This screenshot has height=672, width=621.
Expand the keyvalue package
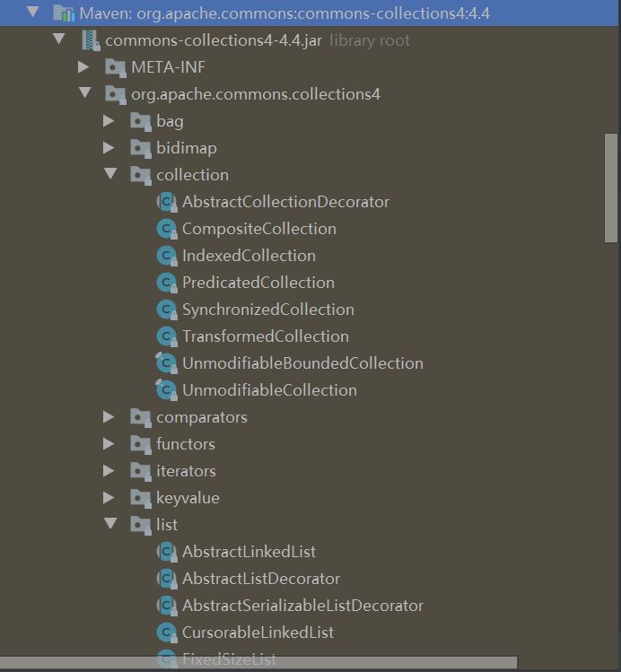click(x=109, y=498)
